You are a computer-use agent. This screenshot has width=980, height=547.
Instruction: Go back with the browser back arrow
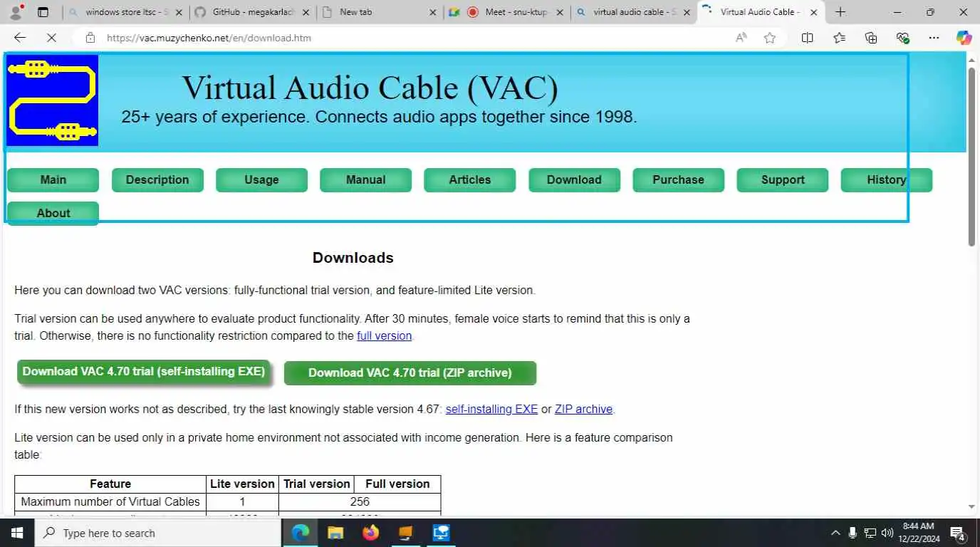tap(20, 38)
